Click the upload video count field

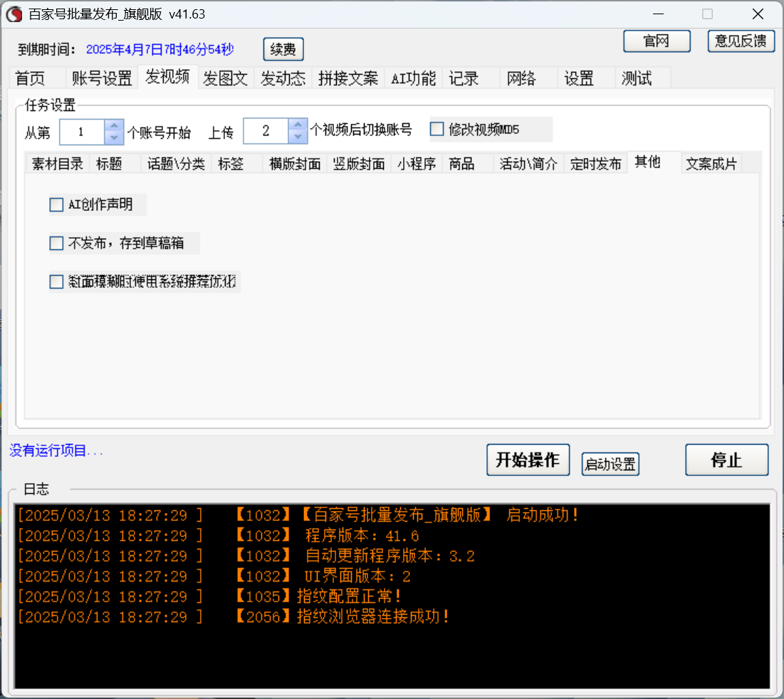pyautogui.click(x=266, y=131)
